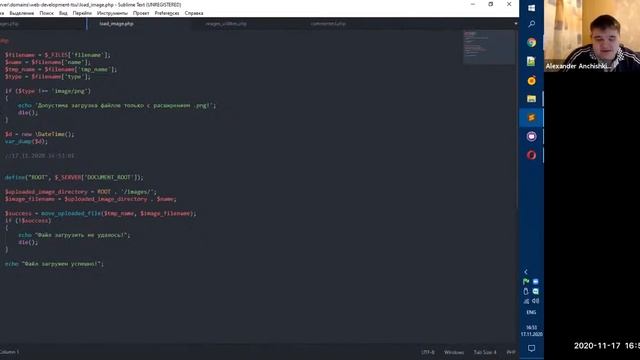Open the Windows notification center

531,349
